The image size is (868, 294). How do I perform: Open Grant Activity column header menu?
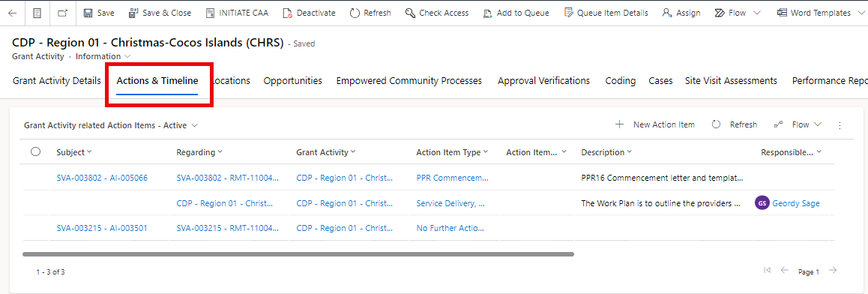pyautogui.click(x=326, y=152)
